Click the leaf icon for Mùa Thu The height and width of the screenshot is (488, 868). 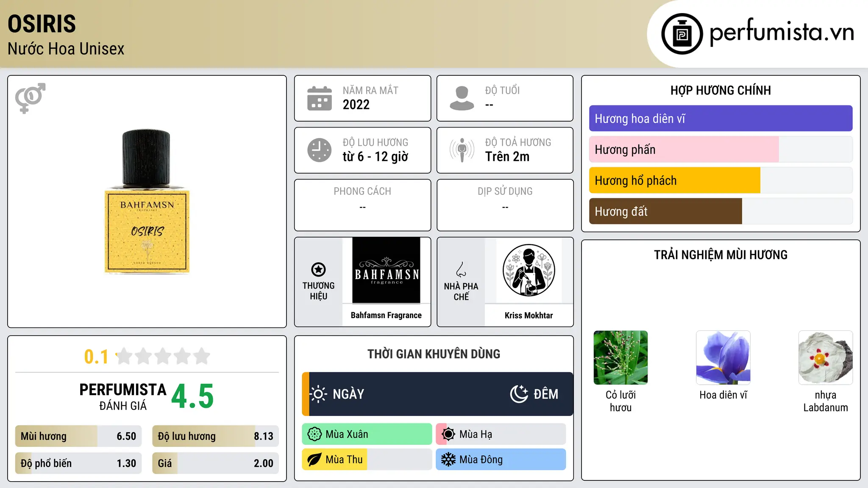pyautogui.click(x=314, y=460)
